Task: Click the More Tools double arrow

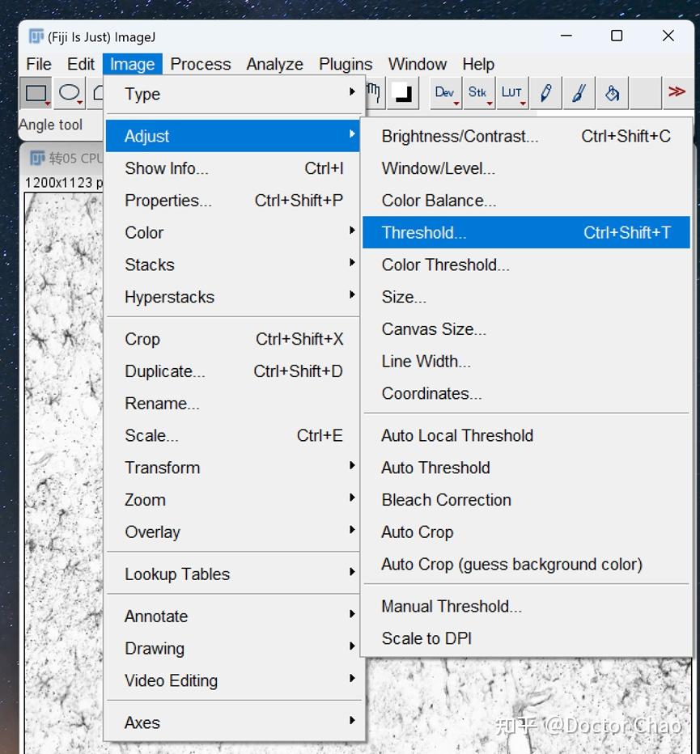Action: click(x=677, y=92)
